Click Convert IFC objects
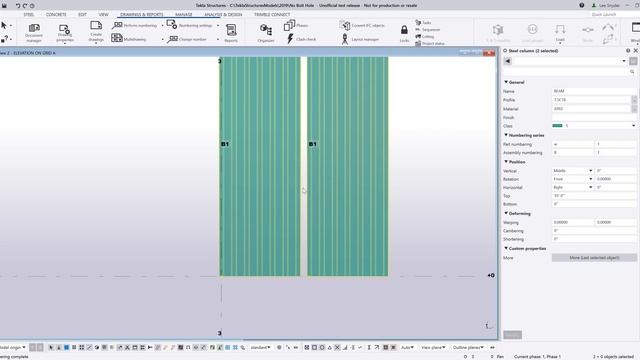This screenshot has height=360, width=640. tap(362, 25)
